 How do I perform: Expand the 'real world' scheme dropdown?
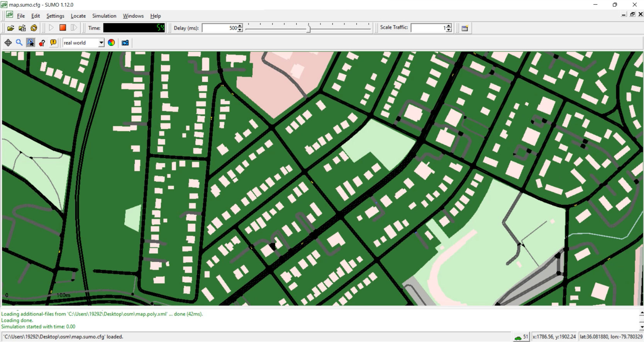[x=101, y=43]
